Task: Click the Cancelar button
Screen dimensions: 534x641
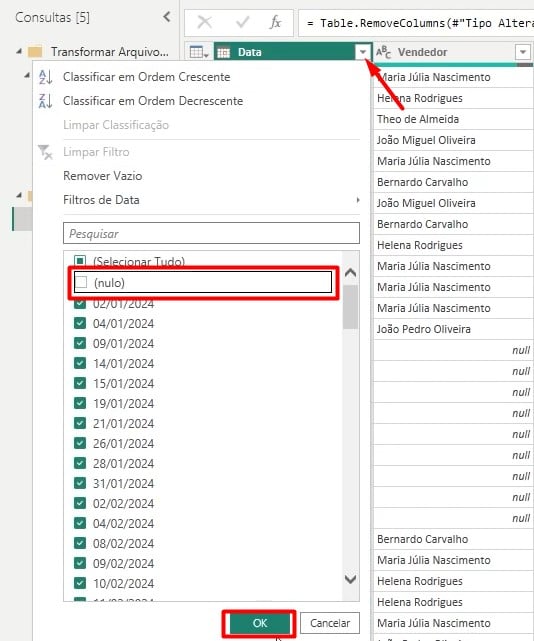Action: (330, 623)
